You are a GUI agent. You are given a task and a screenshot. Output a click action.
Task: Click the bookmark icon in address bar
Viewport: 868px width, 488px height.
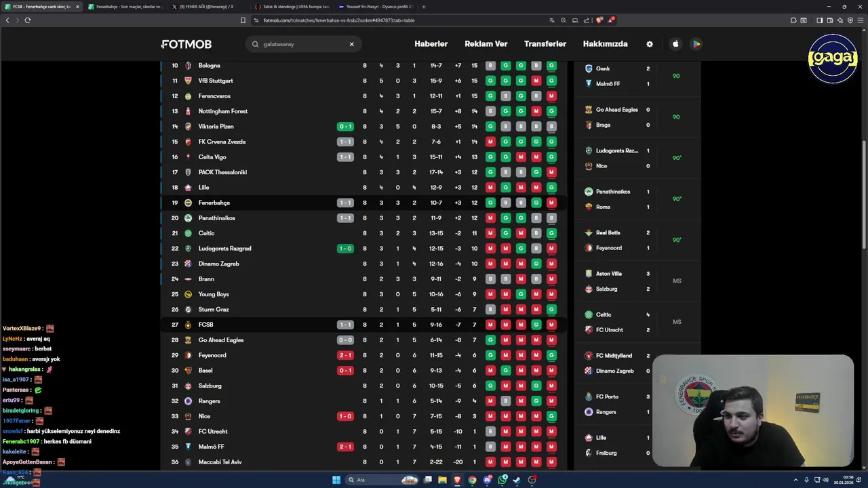[243, 20]
